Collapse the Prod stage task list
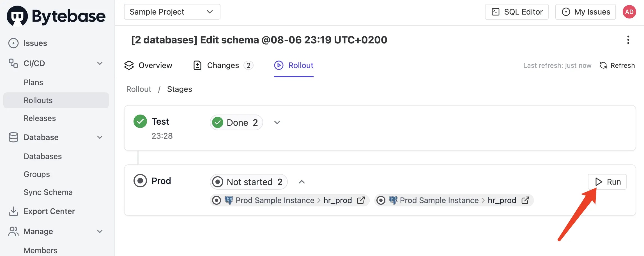Screen dimensions: 644x256 pyautogui.click(x=302, y=182)
